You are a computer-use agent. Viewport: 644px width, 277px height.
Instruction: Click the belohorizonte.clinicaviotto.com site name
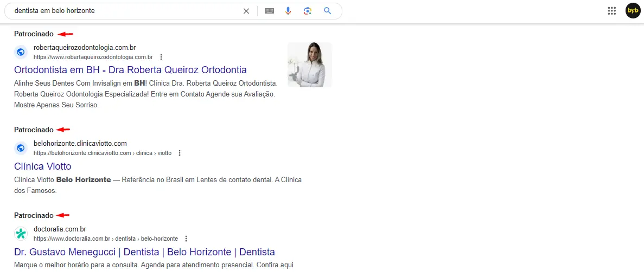coord(80,144)
